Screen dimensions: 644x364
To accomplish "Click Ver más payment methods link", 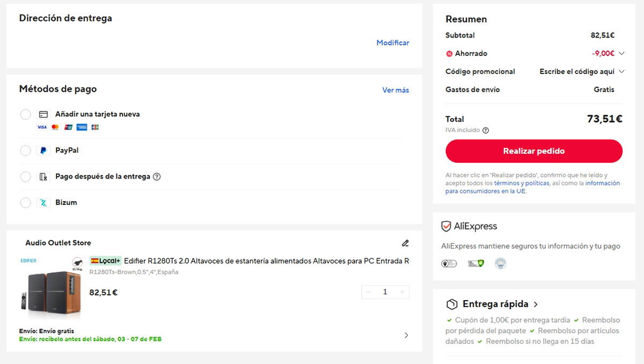I will tap(395, 90).
